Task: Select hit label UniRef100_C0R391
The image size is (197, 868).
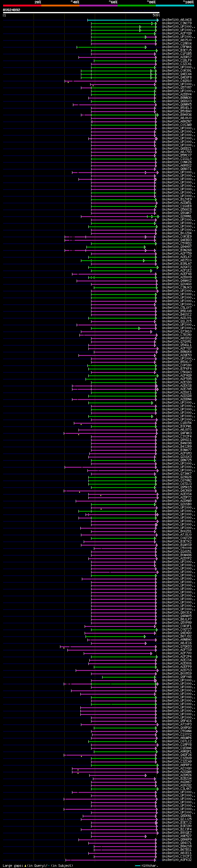Action: pos(177,71)
